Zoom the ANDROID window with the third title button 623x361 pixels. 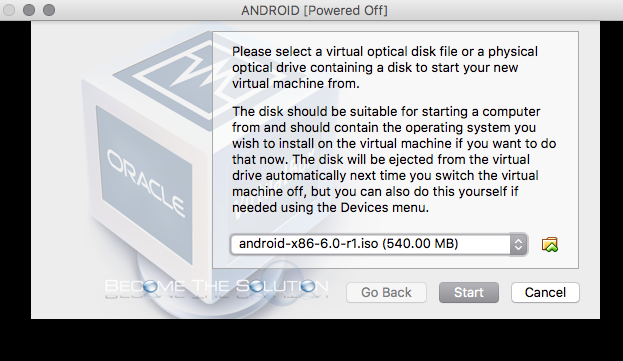pos(49,10)
